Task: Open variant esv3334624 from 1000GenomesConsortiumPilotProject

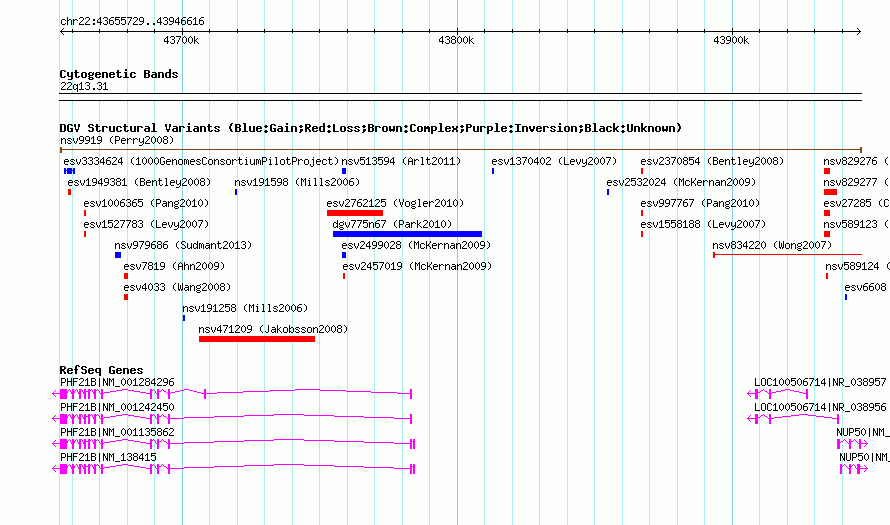Action: [x=201, y=161]
